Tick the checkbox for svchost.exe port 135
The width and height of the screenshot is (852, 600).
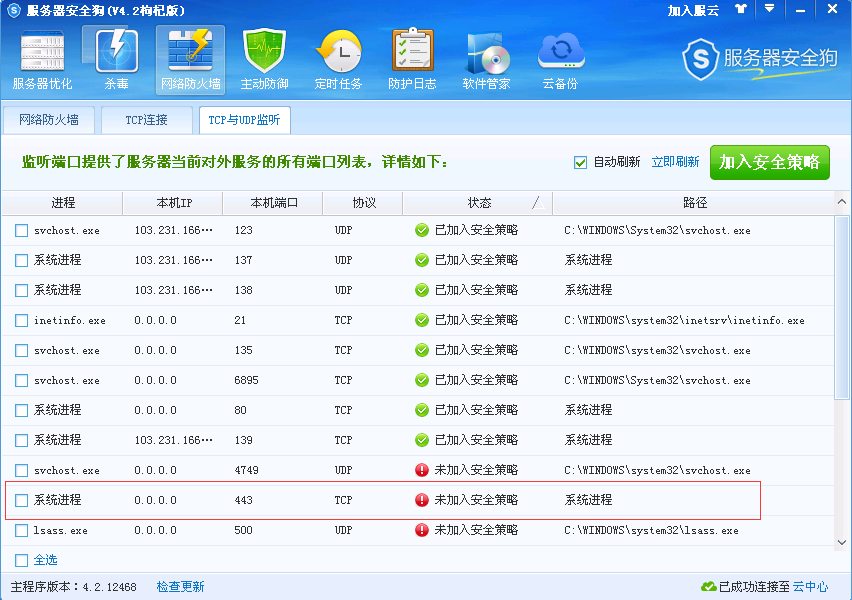(22, 350)
